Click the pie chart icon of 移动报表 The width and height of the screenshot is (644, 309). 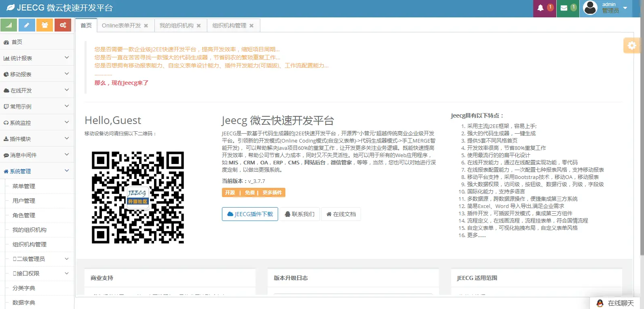(x=6, y=74)
